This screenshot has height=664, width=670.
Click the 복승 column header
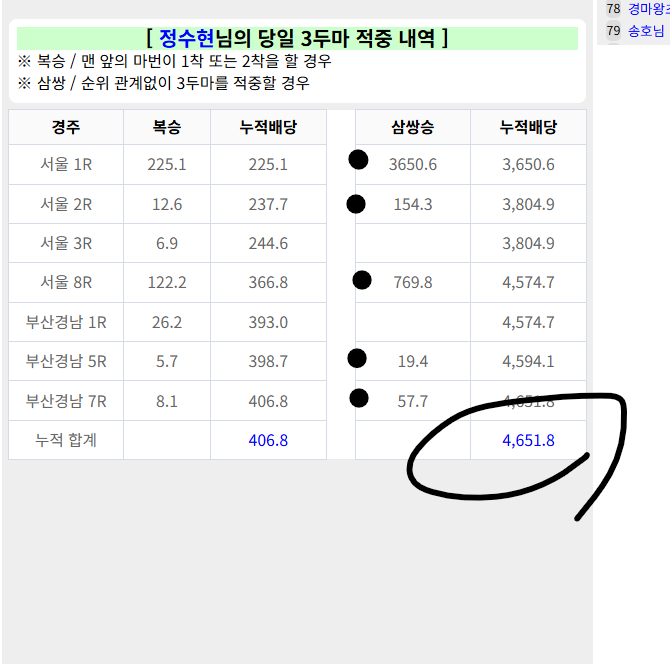coord(167,127)
